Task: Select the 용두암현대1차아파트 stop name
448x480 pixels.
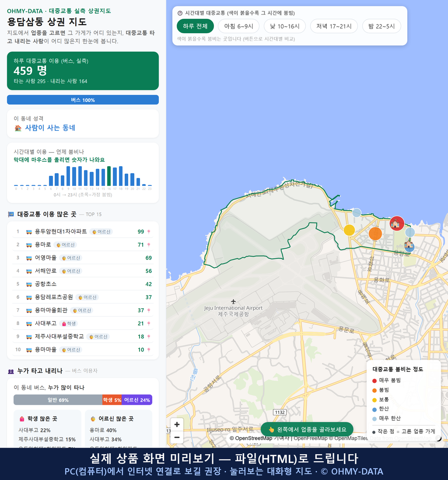Action: pyautogui.click(x=61, y=231)
